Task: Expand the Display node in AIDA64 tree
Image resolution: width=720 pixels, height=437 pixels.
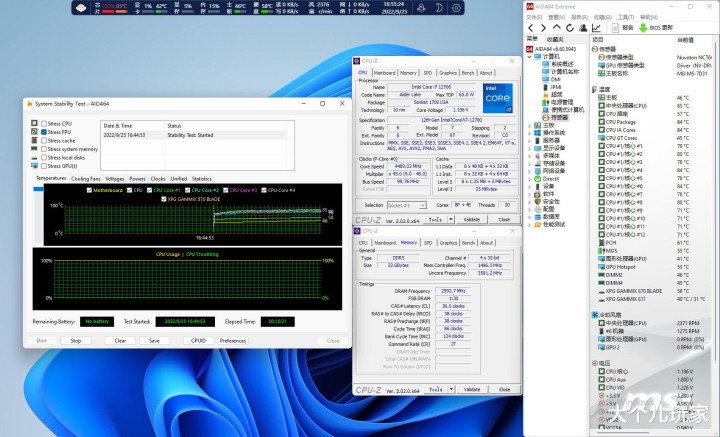Action: [x=529, y=148]
